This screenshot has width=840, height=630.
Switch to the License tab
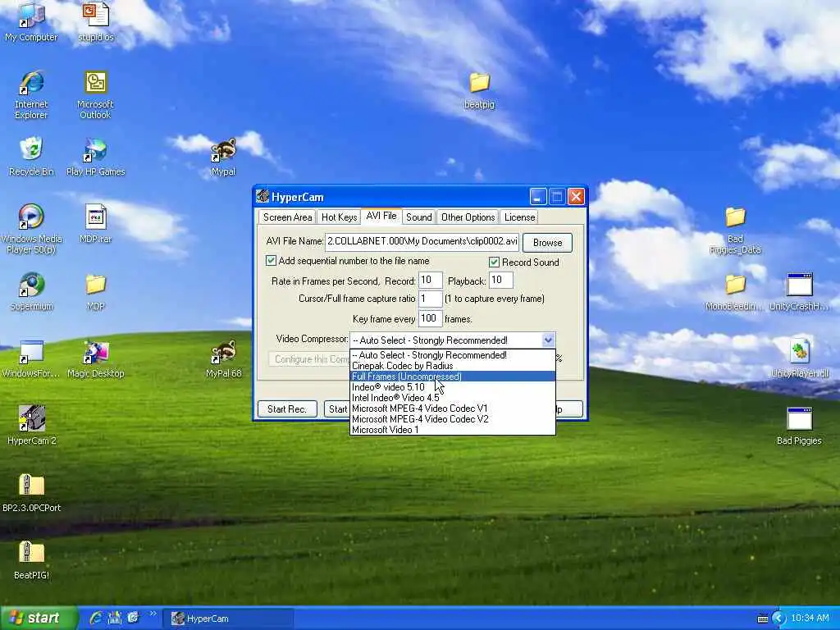pyautogui.click(x=519, y=217)
